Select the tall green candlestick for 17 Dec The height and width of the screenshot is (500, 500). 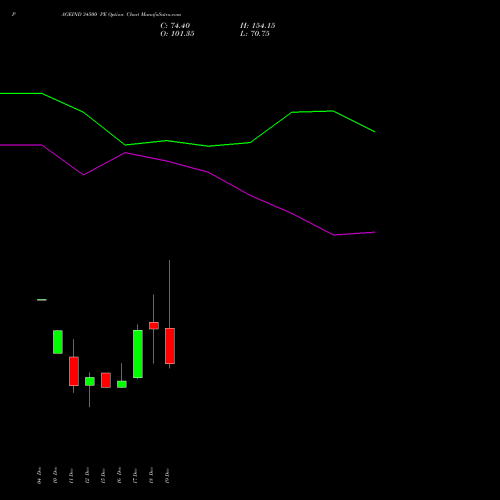tap(138, 354)
